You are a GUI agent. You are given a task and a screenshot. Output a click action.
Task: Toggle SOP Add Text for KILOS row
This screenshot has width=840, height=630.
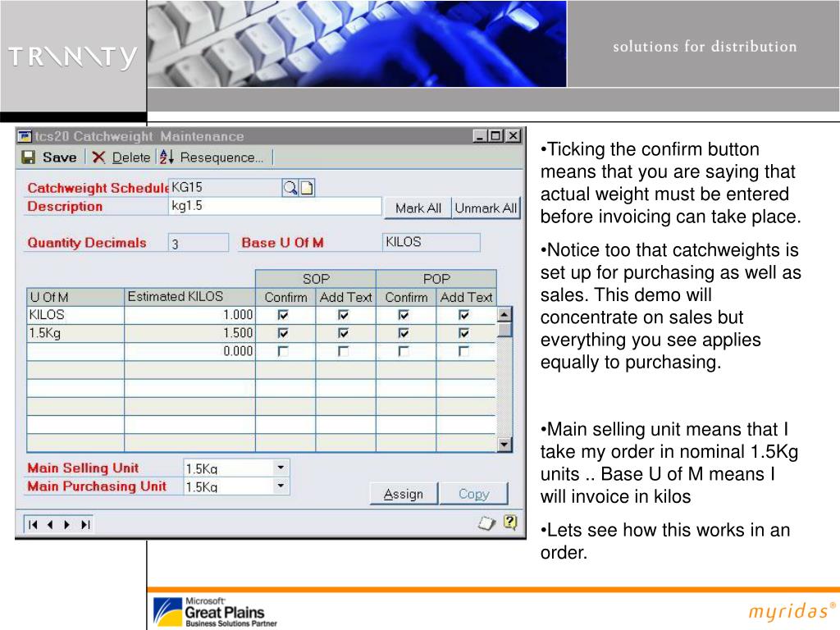(x=344, y=315)
